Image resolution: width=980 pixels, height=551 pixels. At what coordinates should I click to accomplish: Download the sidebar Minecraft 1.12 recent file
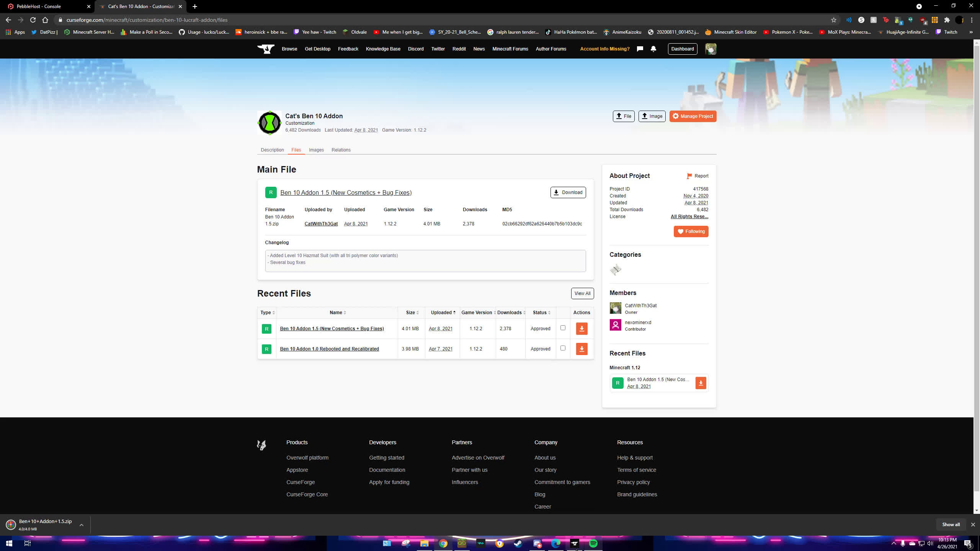(x=701, y=383)
